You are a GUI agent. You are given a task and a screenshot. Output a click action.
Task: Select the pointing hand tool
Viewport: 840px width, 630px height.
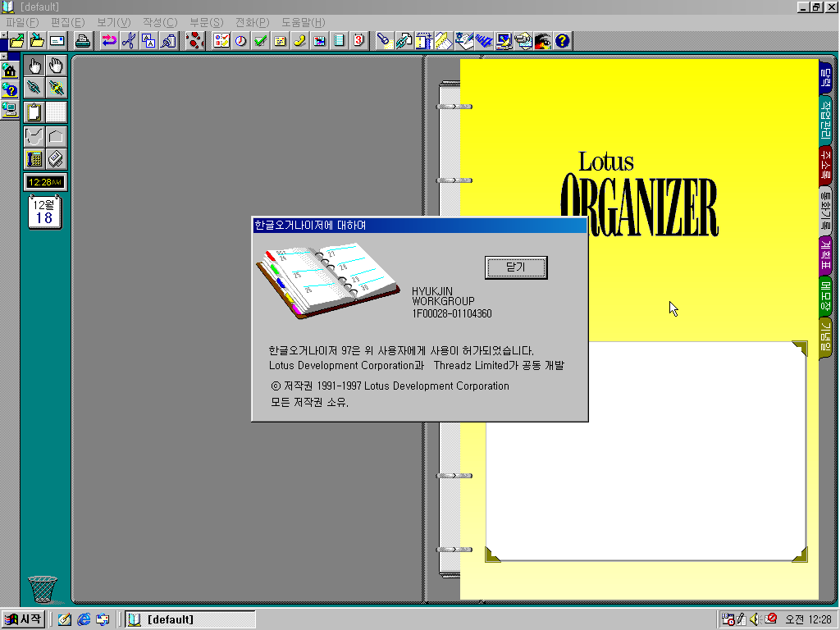coord(34,66)
